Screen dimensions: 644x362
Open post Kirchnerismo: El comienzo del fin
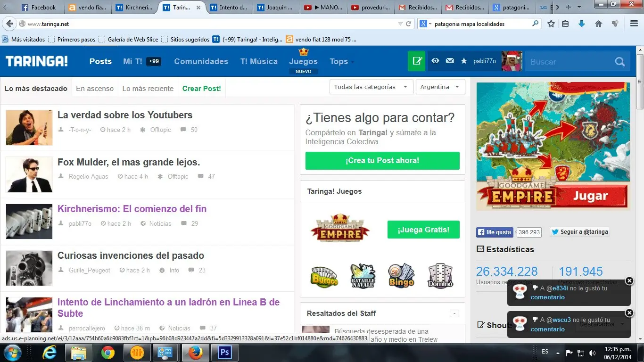[x=132, y=209]
